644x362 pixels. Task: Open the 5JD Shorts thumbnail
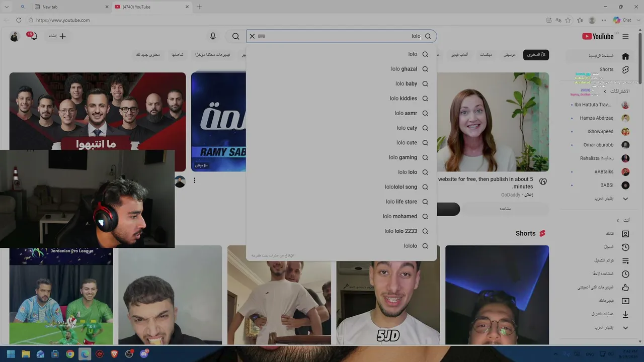(388, 295)
